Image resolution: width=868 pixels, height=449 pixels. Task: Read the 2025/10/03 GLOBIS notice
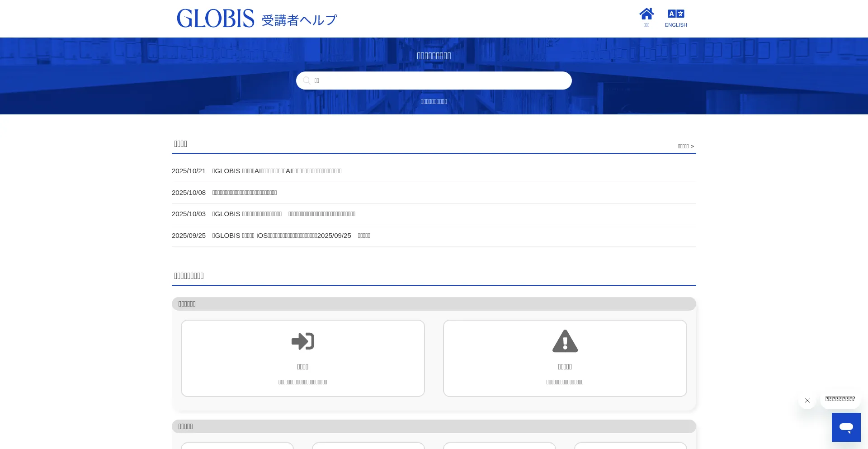[x=284, y=214]
